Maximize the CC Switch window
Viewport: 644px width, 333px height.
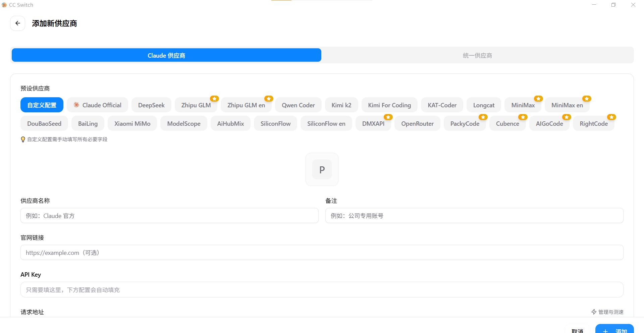point(613,5)
